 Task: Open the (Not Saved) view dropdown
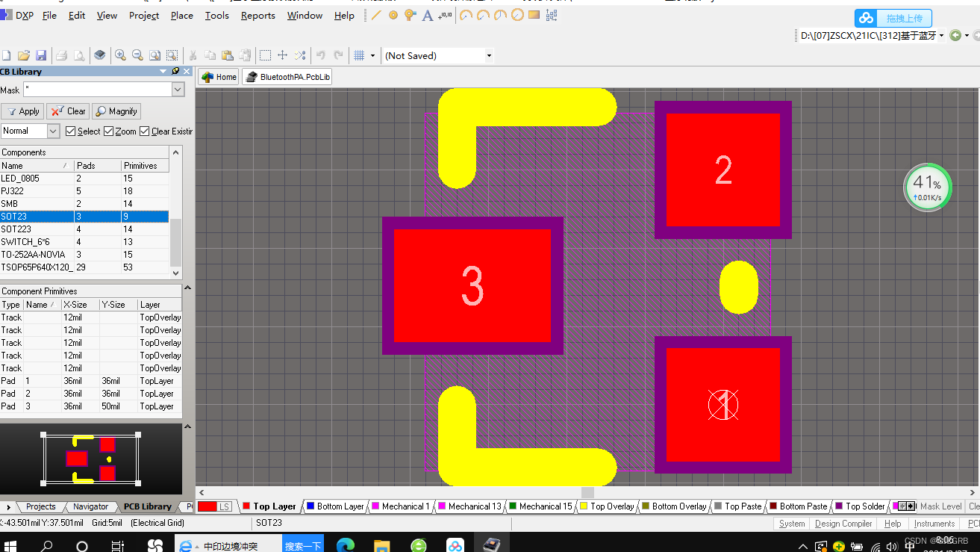[489, 55]
